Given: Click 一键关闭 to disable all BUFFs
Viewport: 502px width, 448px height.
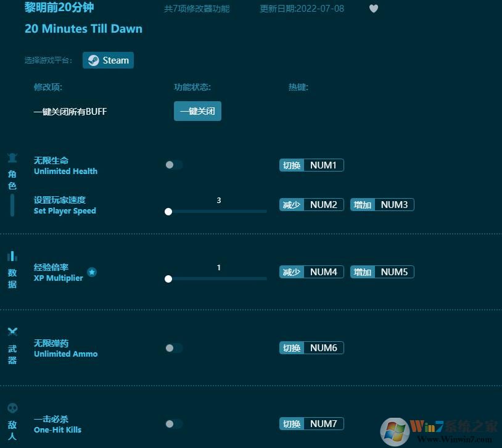Looking at the screenshot, I should 197,110.
